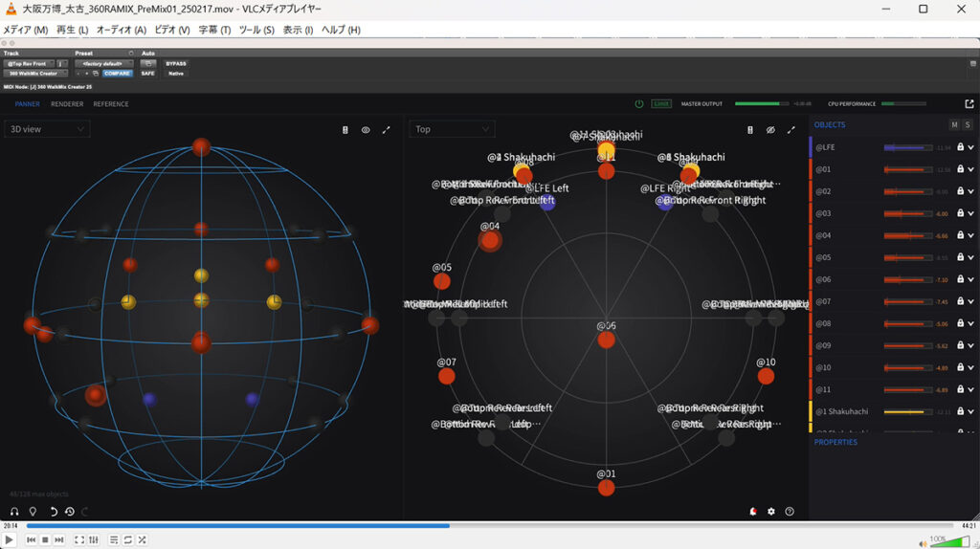Viewport: 980px width, 549px height.
Task: Open the 字幕 (T) menu
Action: pyautogui.click(x=214, y=30)
